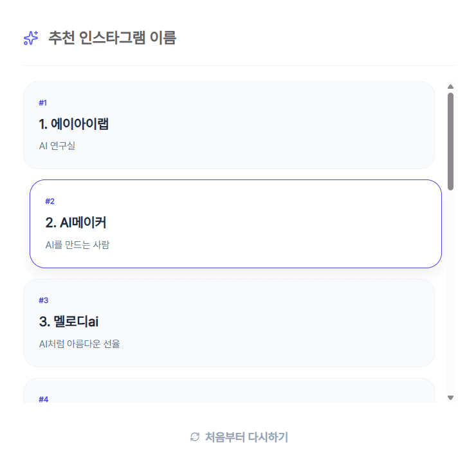The width and height of the screenshot is (476, 476).
Task: Click the #4 rank badge
Action: click(43, 399)
